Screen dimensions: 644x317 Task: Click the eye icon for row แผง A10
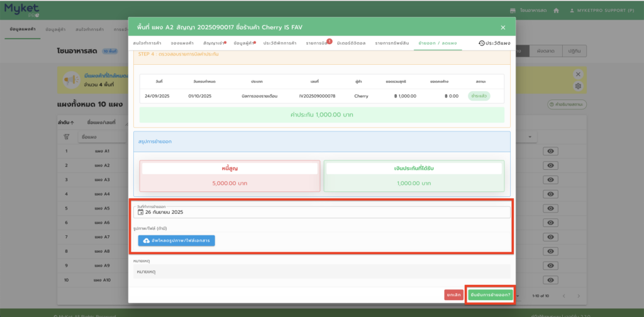550,279
